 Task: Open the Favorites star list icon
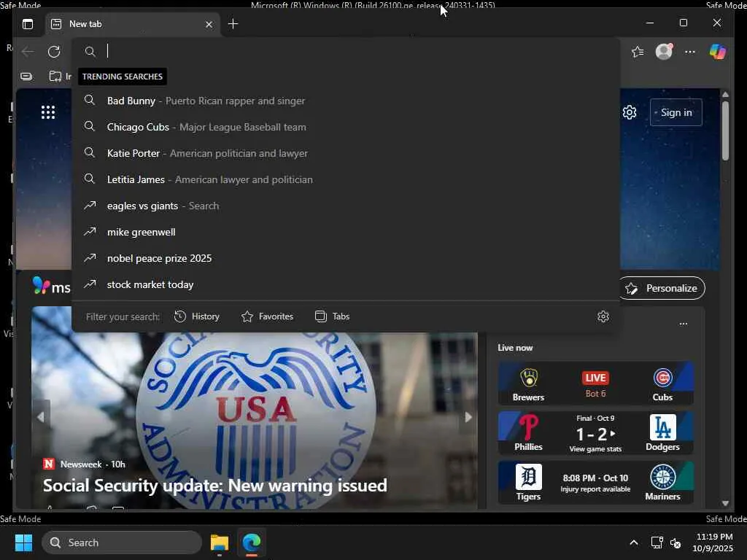coord(638,52)
